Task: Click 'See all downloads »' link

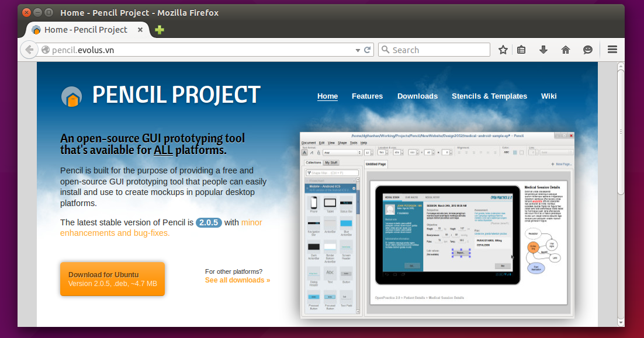Action: (237, 280)
